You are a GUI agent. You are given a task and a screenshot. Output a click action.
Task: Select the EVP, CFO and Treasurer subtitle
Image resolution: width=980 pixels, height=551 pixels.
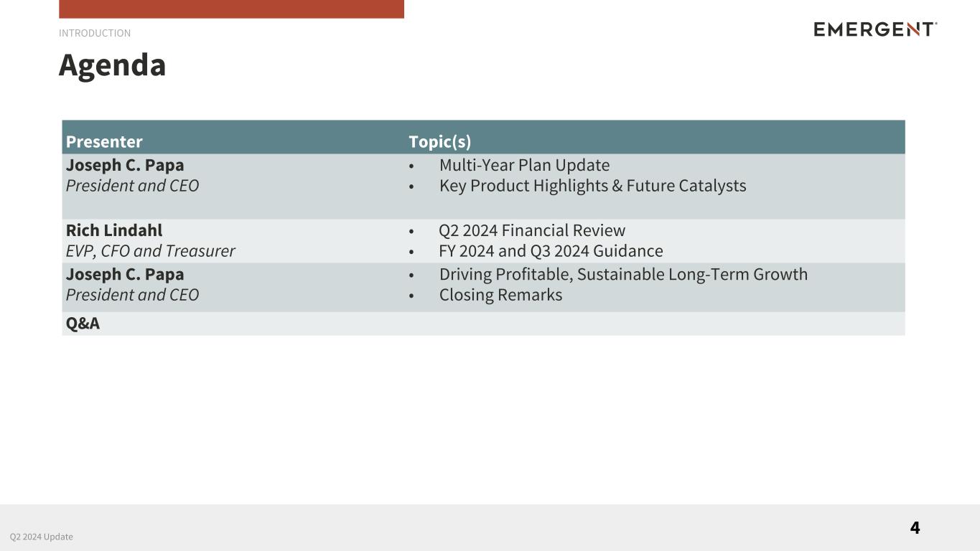[x=150, y=251]
